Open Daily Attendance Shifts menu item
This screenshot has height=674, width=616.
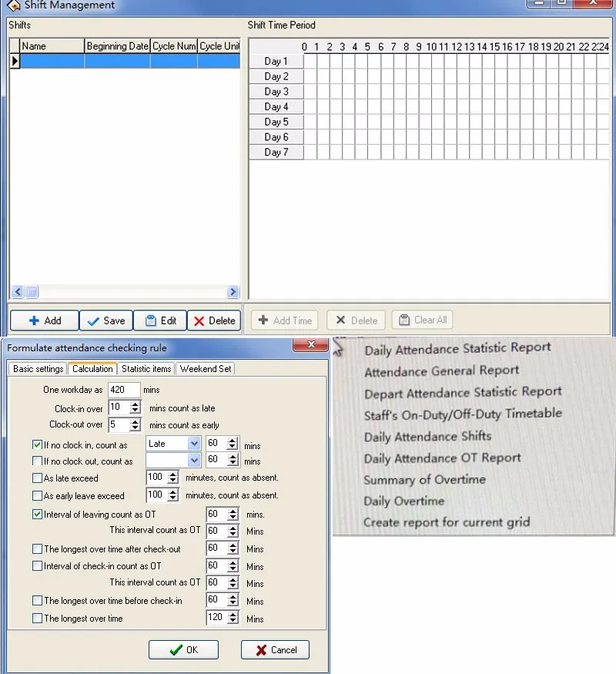point(427,436)
